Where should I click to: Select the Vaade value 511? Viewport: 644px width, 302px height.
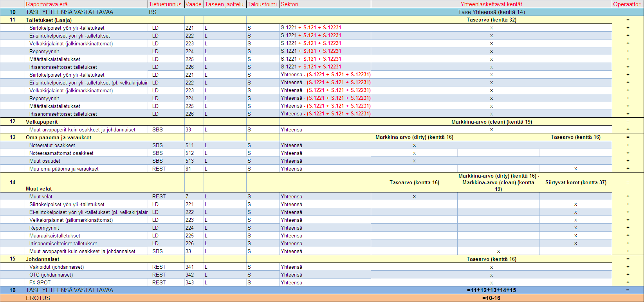tap(189, 145)
